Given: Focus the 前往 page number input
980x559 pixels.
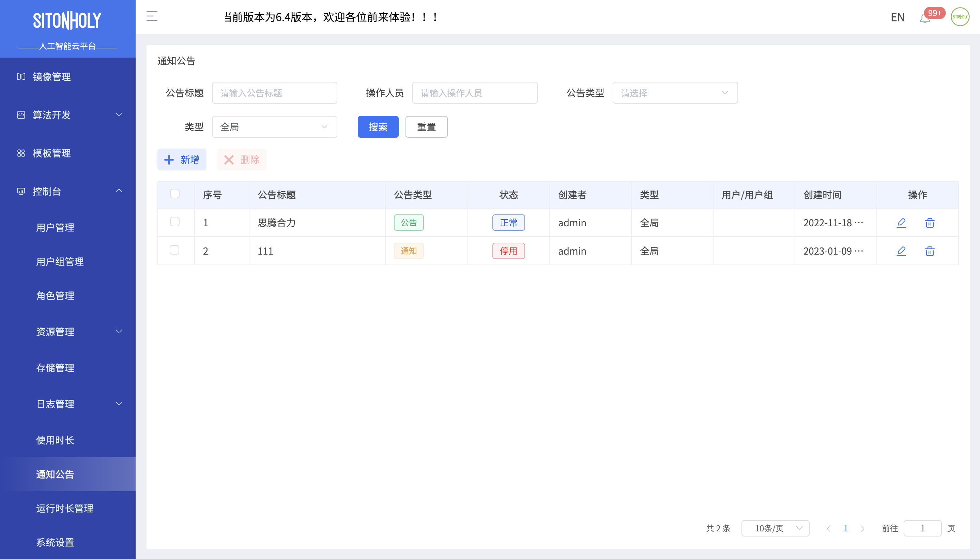Looking at the screenshot, I should point(922,529).
